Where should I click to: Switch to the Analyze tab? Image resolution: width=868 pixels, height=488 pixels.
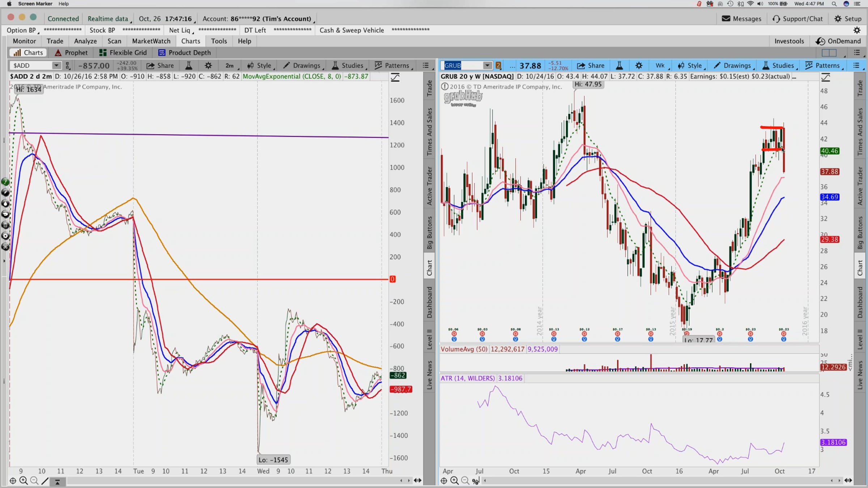pyautogui.click(x=85, y=41)
